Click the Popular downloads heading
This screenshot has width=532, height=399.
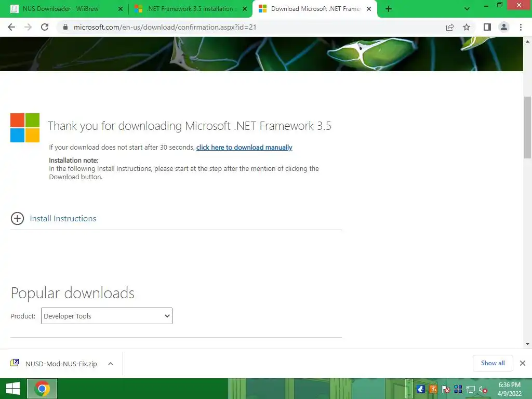click(73, 293)
